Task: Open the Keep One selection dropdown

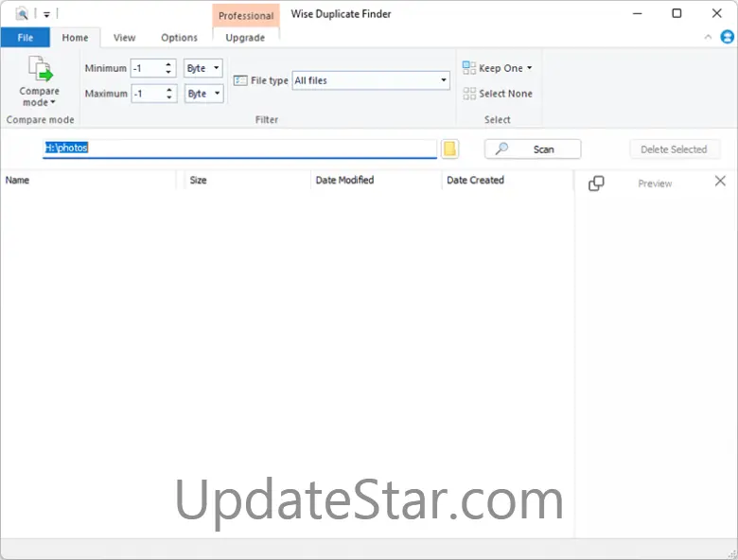Action: (498, 68)
